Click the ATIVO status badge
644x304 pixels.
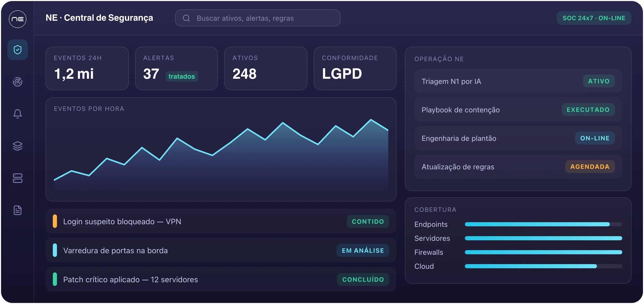pyautogui.click(x=599, y=81)
